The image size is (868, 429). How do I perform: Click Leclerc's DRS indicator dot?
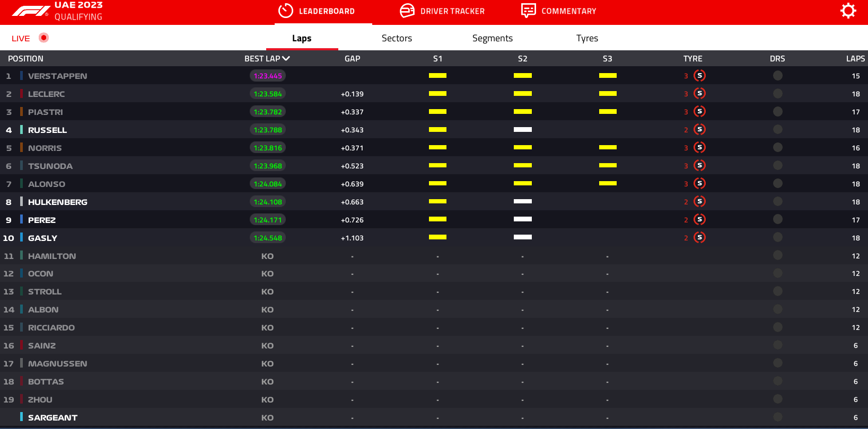[x=778, y=94]
